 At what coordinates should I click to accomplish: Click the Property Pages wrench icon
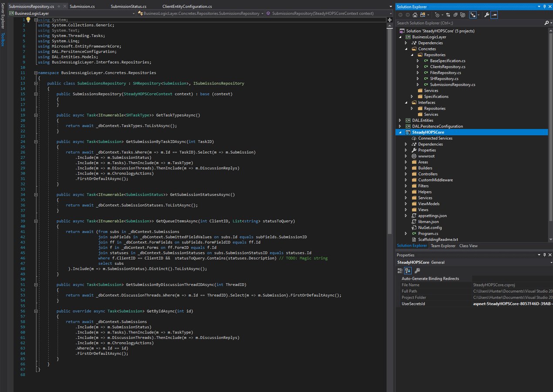tap(417, 270)
